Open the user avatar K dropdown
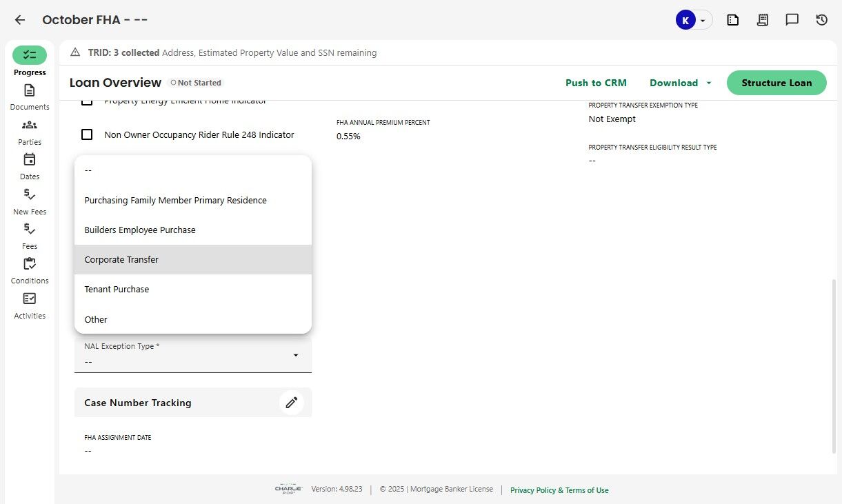Screen dimensions: 842x504 (693, 20)
